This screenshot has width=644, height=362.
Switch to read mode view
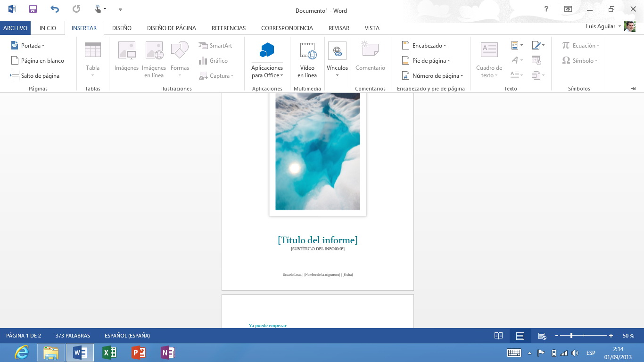pos(498,336)
